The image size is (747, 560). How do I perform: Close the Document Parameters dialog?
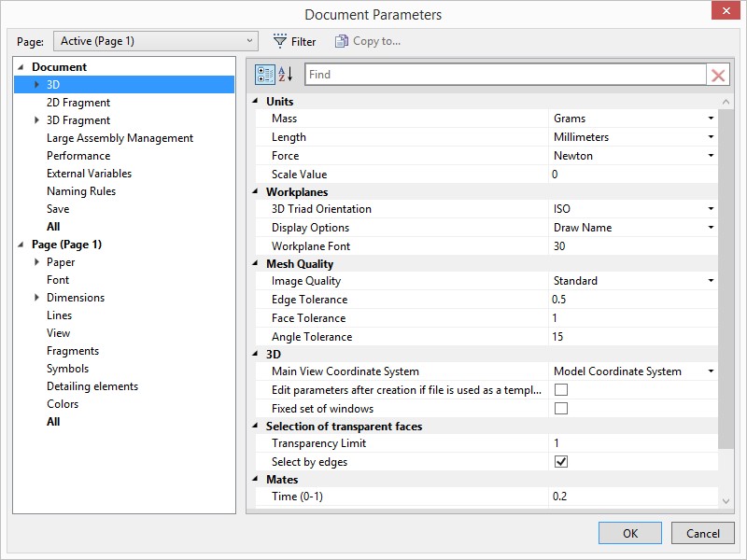726,11
